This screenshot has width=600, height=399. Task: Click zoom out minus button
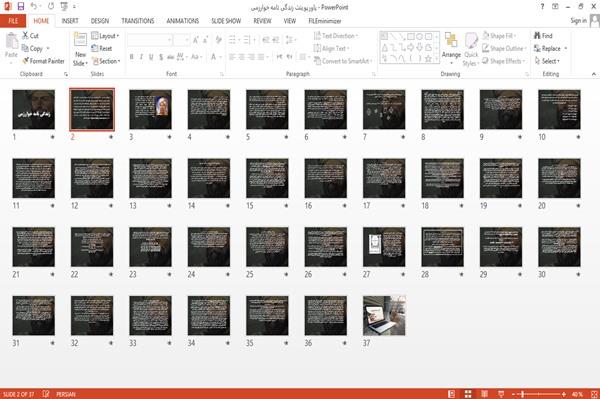[514, 394]
